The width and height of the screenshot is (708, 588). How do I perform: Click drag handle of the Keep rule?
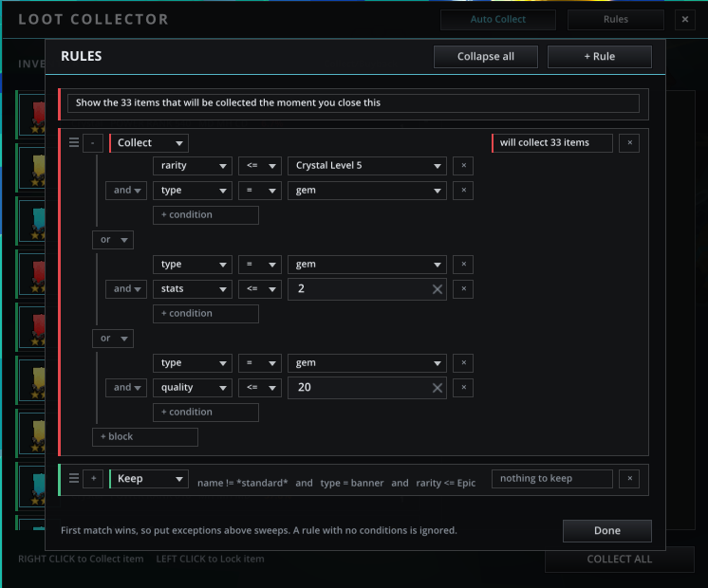pyautogui.click(x=74, y=478)
